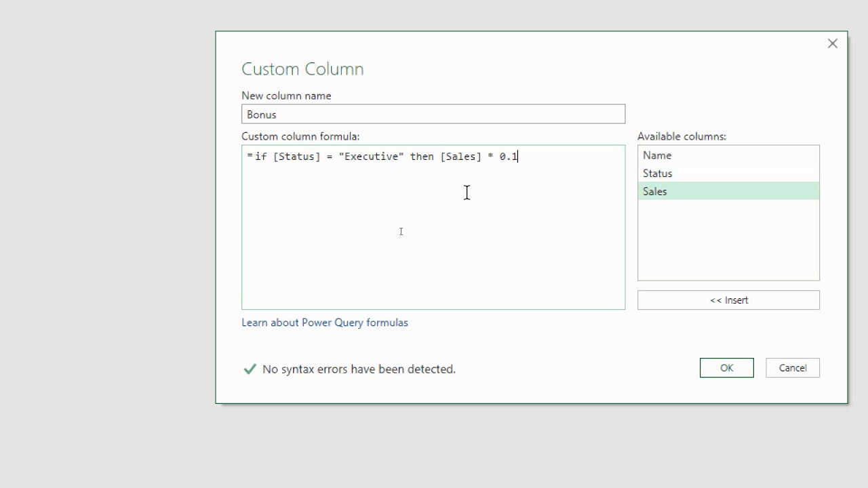868x488 pixels.
Task: Select Status in Available columns
Action: [728, 174]
